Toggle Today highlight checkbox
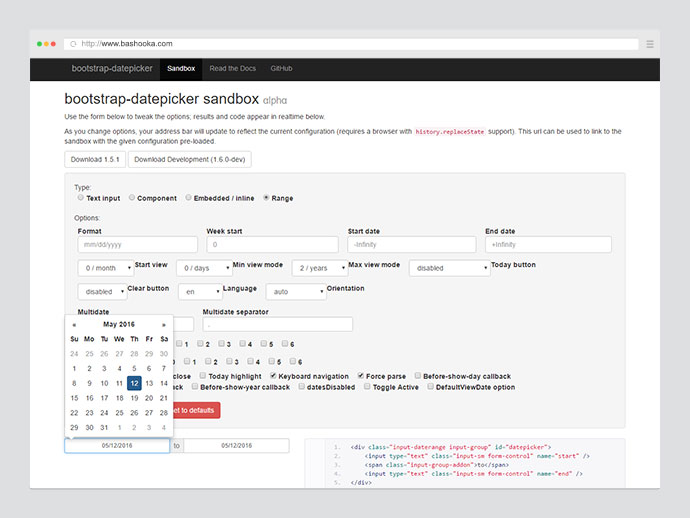The width and height of the screenshot is (690, 518). (202, 375)
